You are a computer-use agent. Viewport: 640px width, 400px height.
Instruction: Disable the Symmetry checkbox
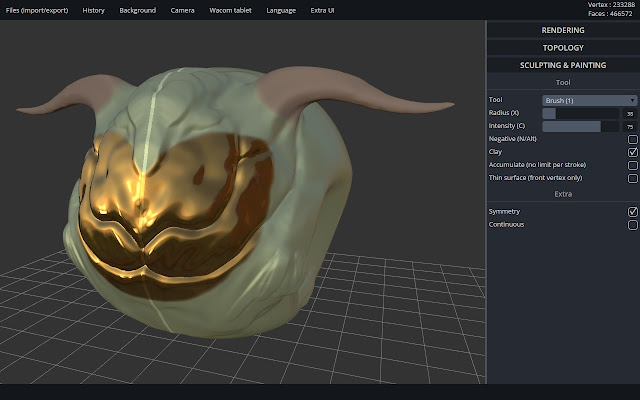632,212
